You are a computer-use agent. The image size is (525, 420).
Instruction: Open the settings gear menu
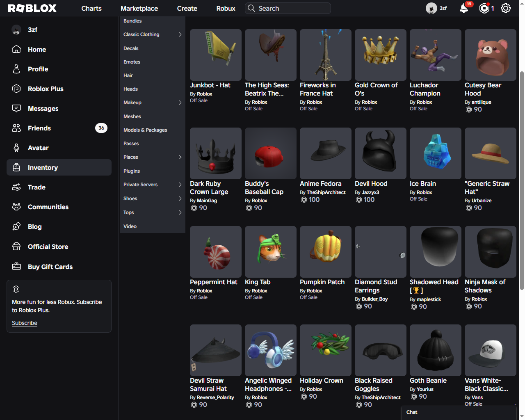[x=506, y=8]
